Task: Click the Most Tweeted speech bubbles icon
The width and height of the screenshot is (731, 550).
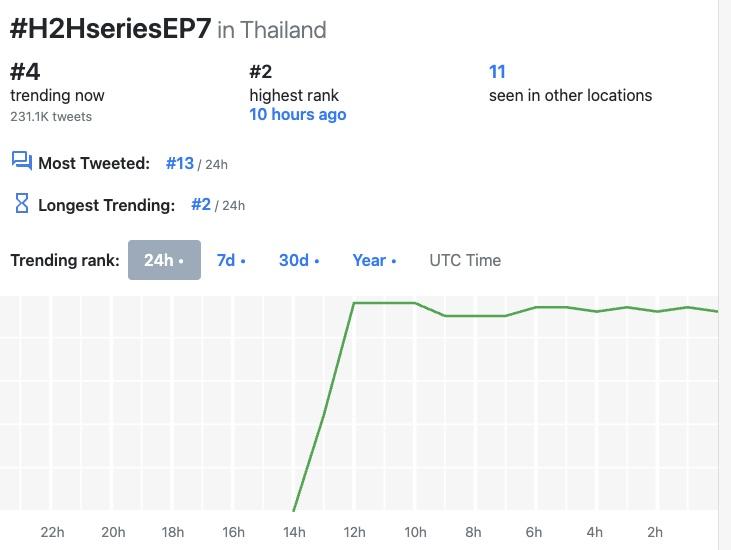Action: 22,161
